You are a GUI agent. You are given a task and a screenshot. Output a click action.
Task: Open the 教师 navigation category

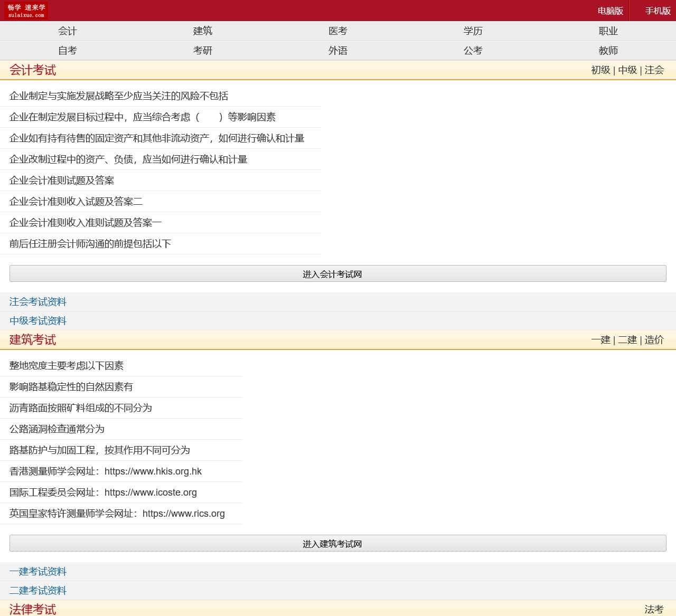point(608,51)
